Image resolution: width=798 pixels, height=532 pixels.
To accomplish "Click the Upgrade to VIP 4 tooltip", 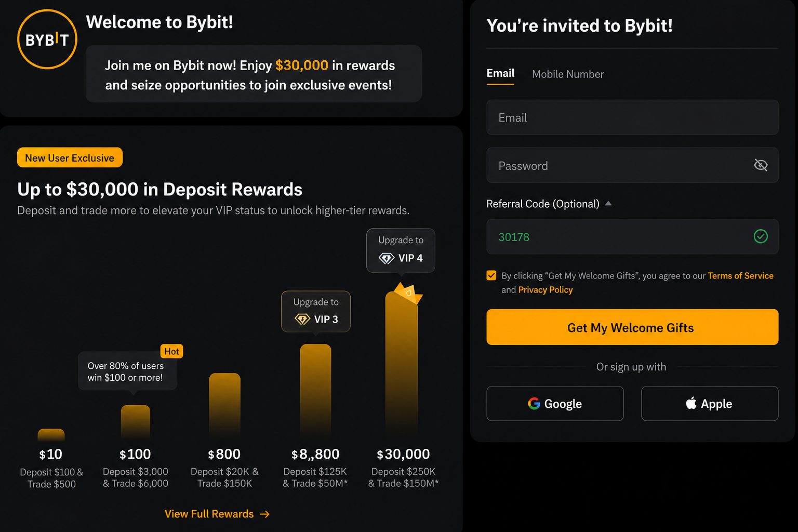I will pos(401,250).
